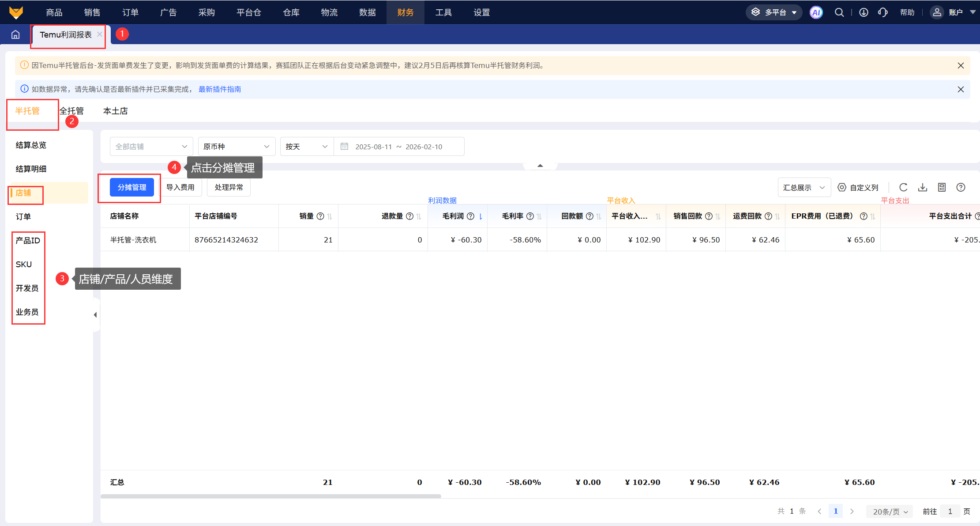Click the date range picker field

point(398,147)
